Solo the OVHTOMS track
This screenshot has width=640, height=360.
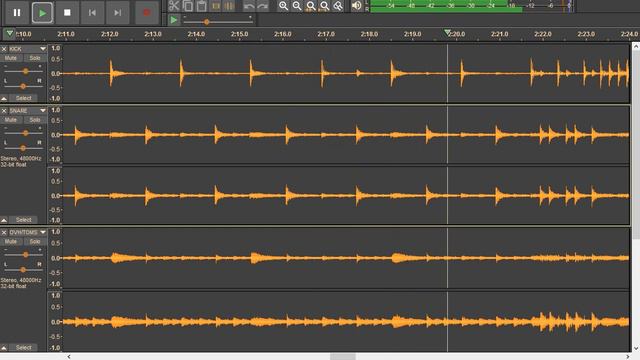pos(35,242)
